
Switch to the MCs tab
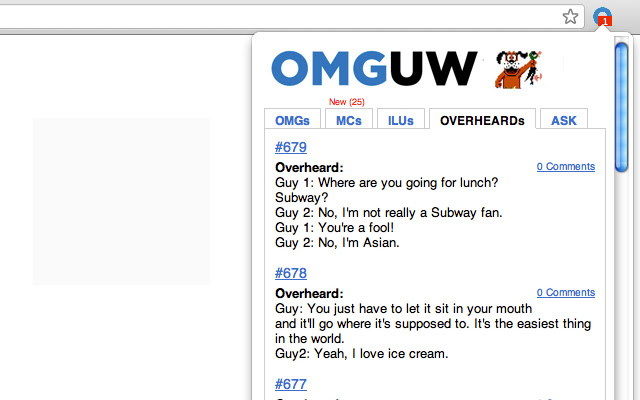[349, 120]
